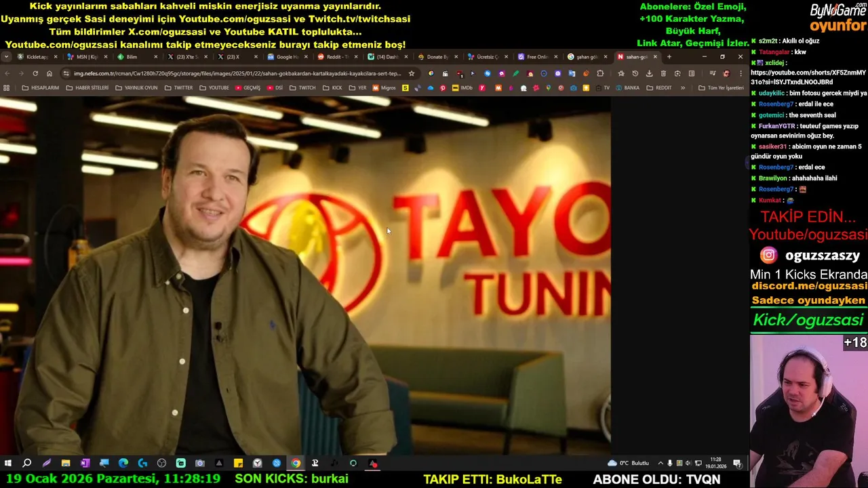
Task: Open the YAYINLIK OYUN bookmarks folder
Action: coord(136,87)
